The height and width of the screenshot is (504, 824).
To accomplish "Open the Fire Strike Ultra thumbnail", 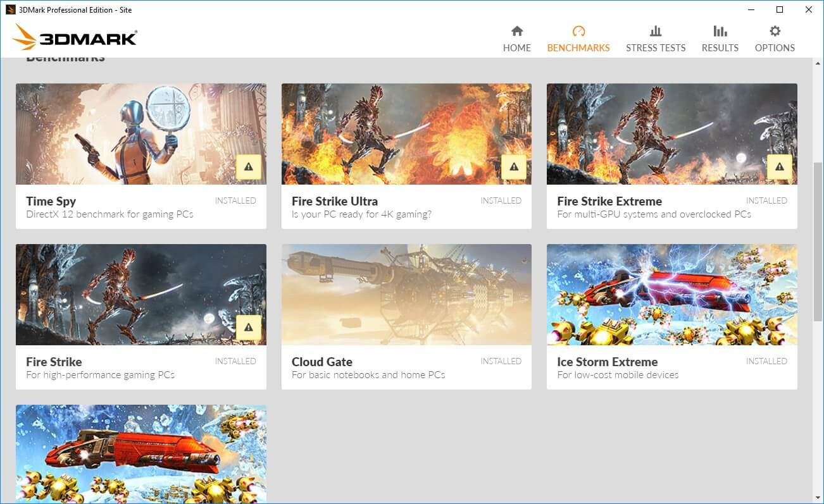I will pos(406,134).
